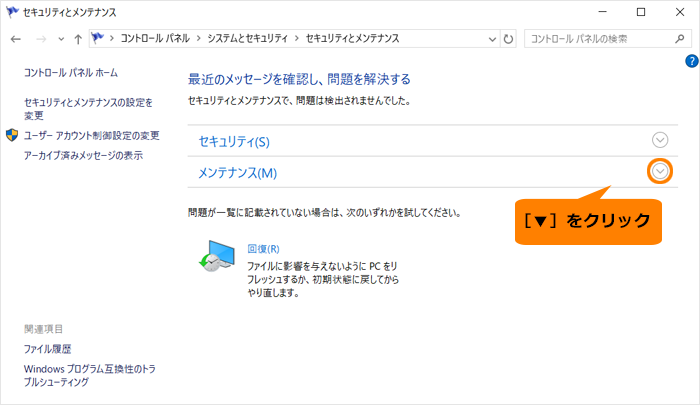Click セキュリティとメンテナンス breadcrumb segment
Screen dimensions: 700x405
coord(352,38)
